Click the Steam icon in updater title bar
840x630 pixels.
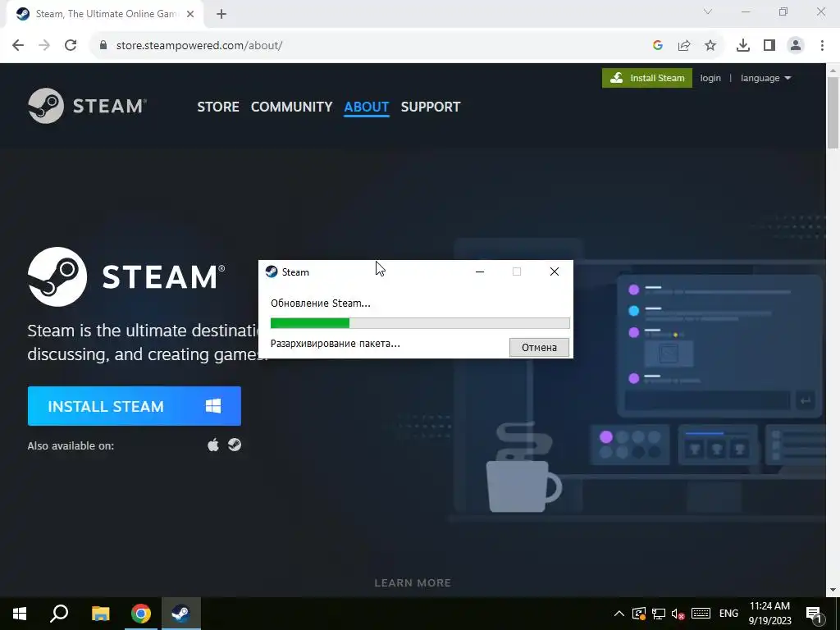tap(272, 272)
